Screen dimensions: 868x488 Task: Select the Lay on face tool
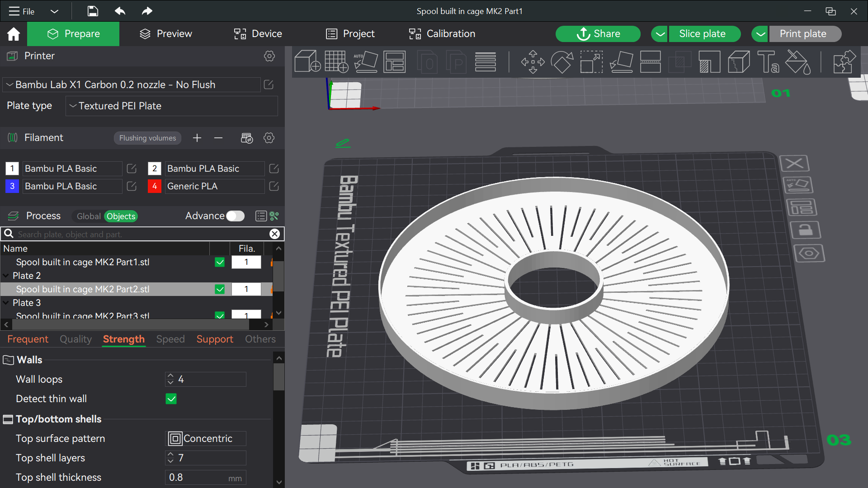621,61
